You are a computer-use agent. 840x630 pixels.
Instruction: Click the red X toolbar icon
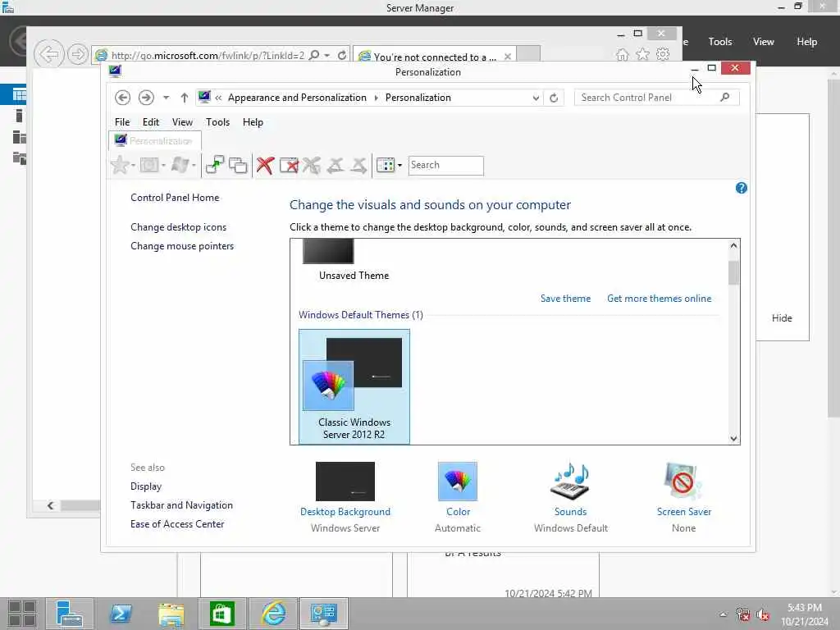click(x=265, y=165)
